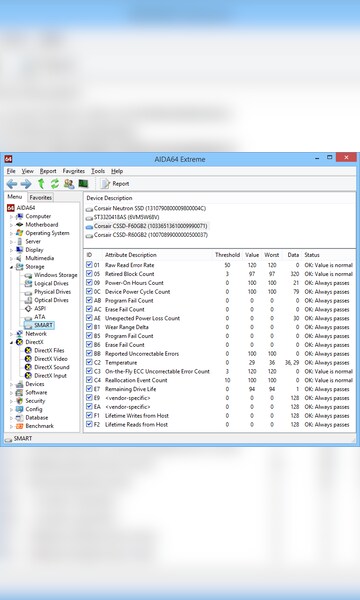Expand the Motherboard tree node
The image size is (360, 600).
(x=11, y=225)
